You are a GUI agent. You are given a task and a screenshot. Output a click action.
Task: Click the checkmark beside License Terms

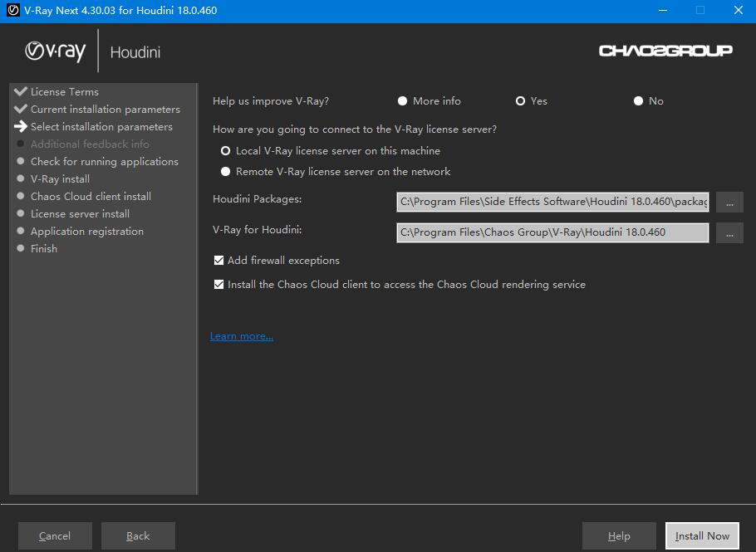pyautogui.click(x=21, y=91)
